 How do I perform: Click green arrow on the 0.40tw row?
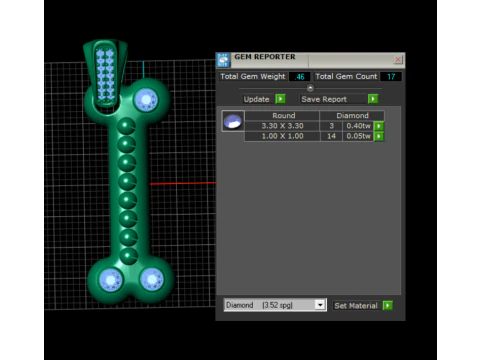pos(379,126)
